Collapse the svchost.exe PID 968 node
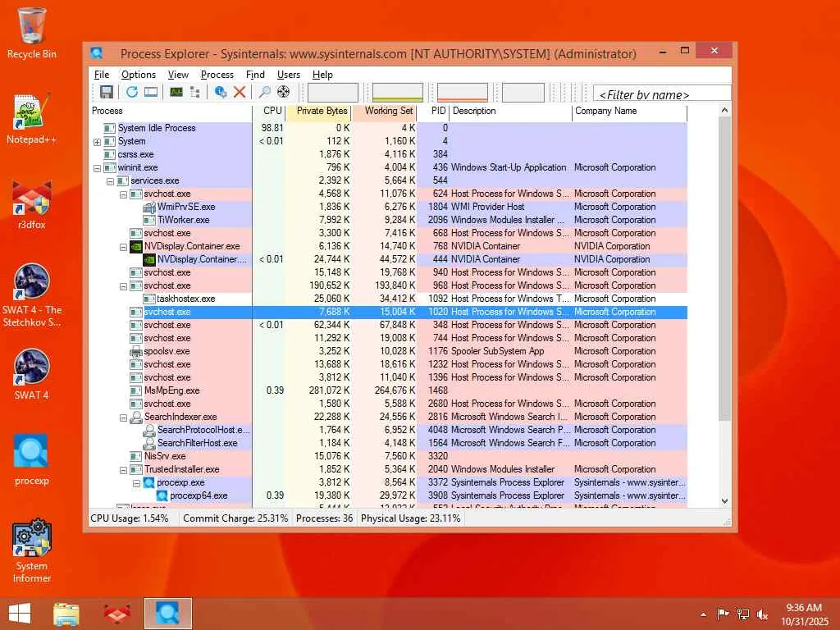This screenshot has width=840, height=630. point(123,286)
